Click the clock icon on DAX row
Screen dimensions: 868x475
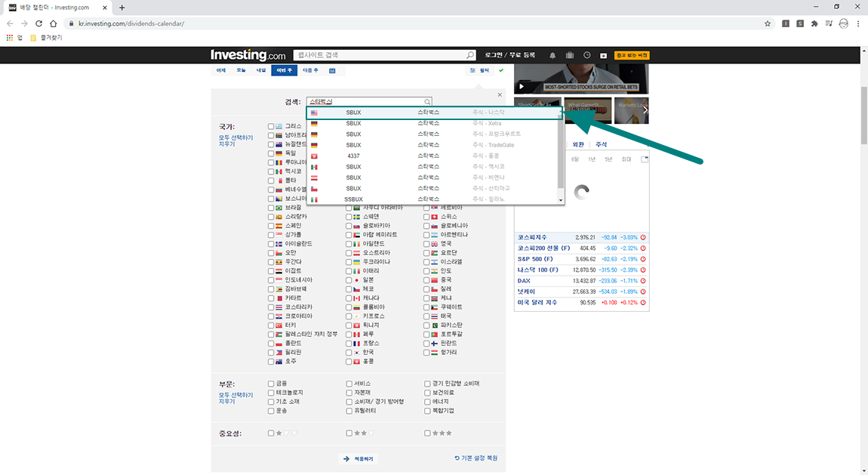point(643,281)
